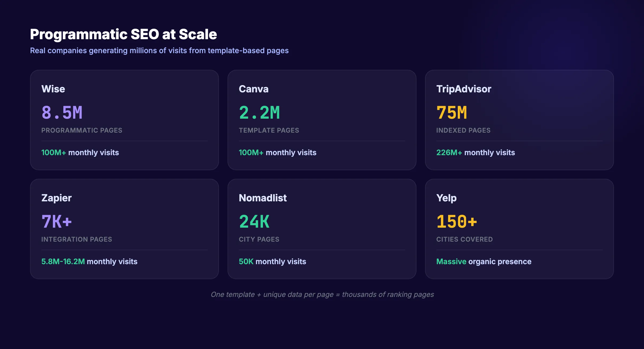
Task: Click 'Massive organic presence' in the Yelp card
Action: [484, 261]
